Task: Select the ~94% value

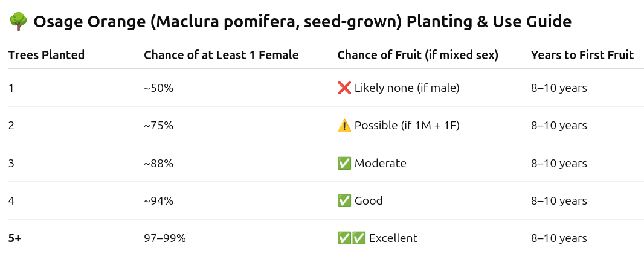Action: 158,201
